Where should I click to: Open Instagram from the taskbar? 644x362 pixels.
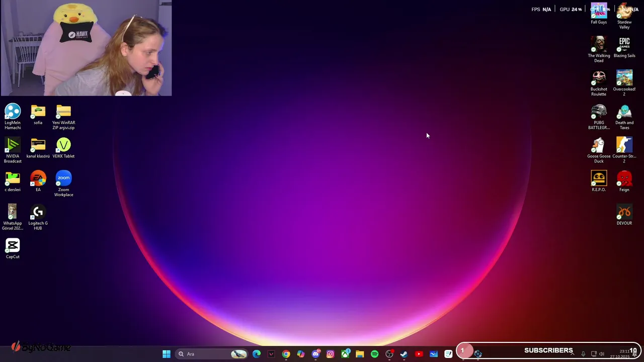[x=330, y=354]
